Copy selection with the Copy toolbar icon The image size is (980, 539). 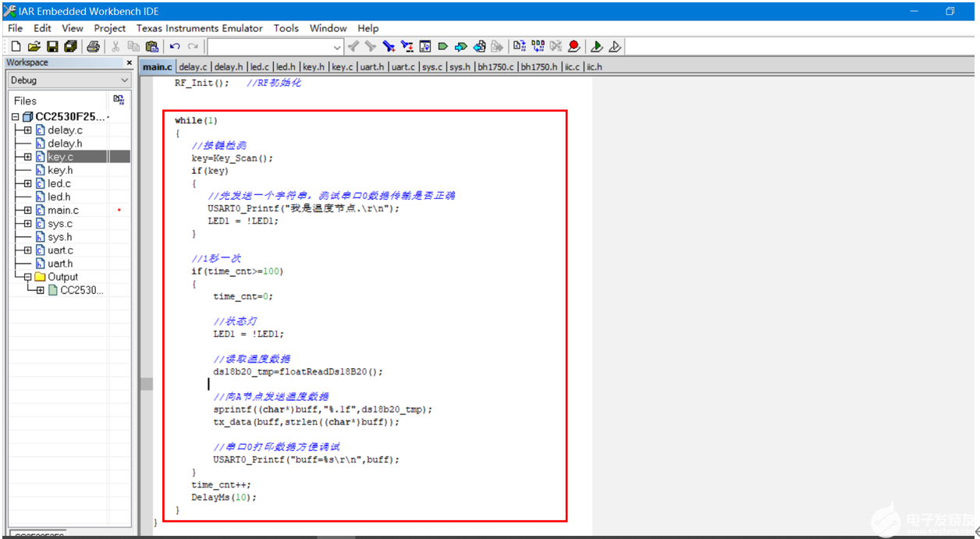[x=134, y=46]
